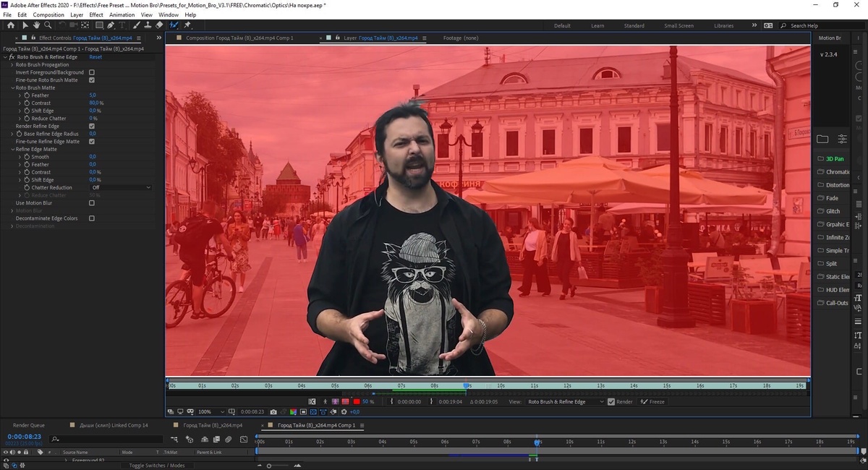The height and width of the screenshot is (470, 868).
Task: Toggle Invert Foreground/Background checkbox
Action: [92, 72]
